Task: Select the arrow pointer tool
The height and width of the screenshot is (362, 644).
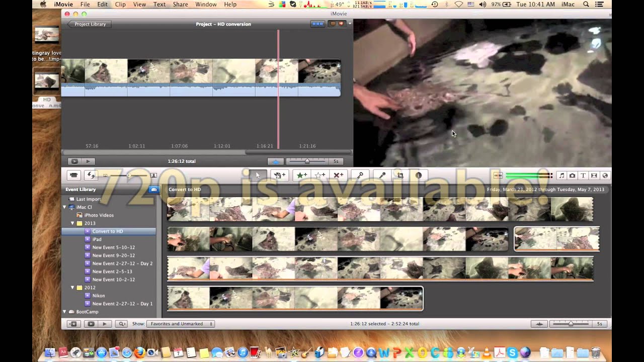Action: (x=258, y=175)
